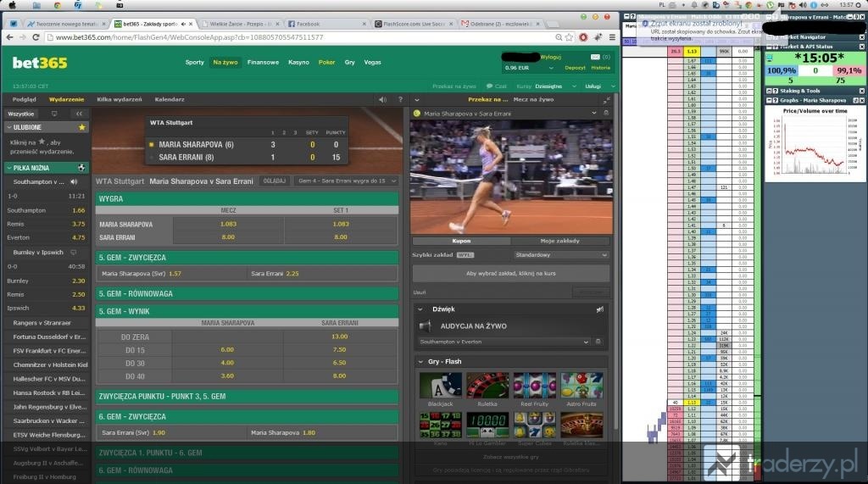
Task: Open the Moje zakłady tab
Action: pyautogui.click(x=559, y=241)
